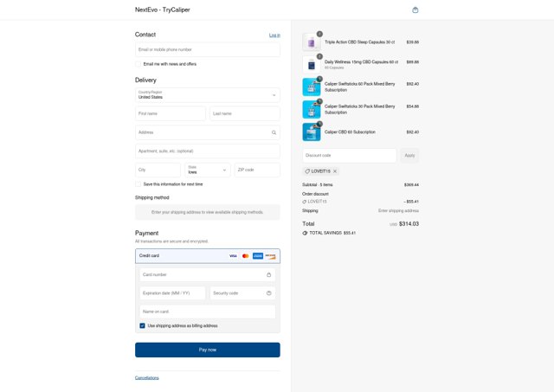Check Email me with news and offers

[138, 64]
